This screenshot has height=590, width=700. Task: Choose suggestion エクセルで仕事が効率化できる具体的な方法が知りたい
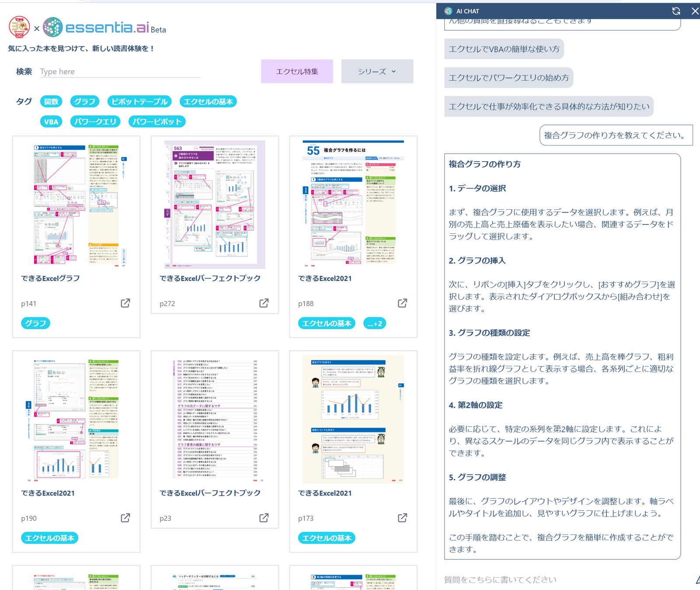549,106
